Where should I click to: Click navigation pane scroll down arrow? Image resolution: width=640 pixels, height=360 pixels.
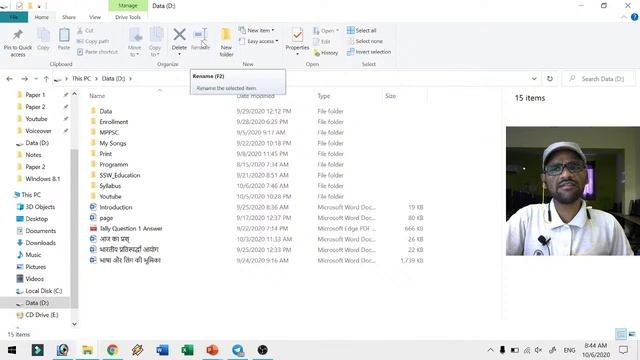click(x=74, y=324)
